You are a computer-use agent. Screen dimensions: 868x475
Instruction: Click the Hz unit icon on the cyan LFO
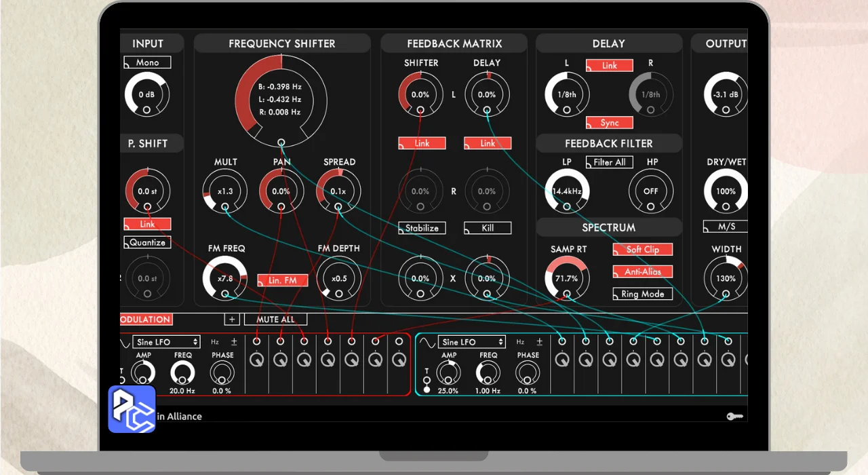(520, 342)
